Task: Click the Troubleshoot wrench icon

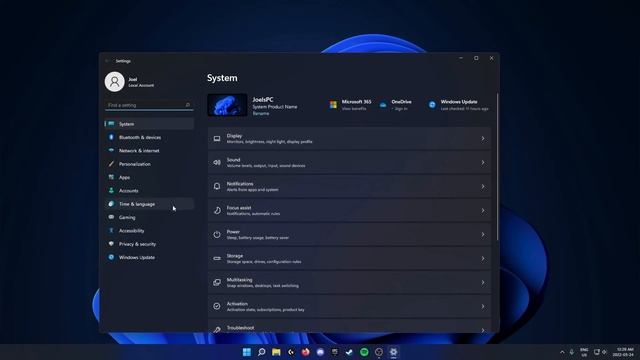Action: pos(217,329)
